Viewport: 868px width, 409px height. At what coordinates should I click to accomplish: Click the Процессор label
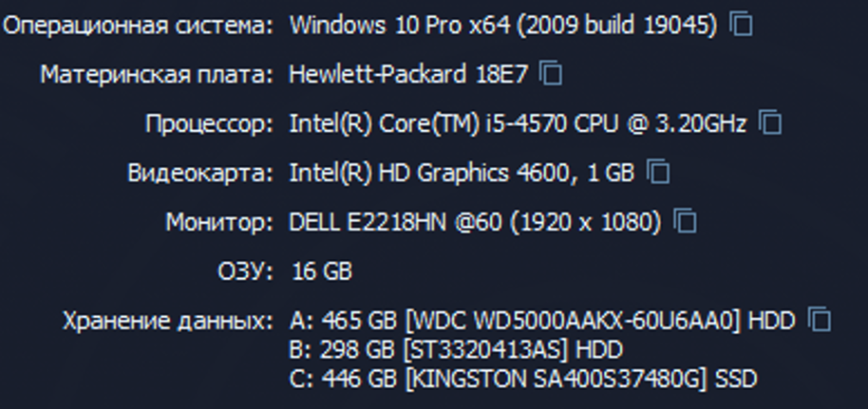209,125
